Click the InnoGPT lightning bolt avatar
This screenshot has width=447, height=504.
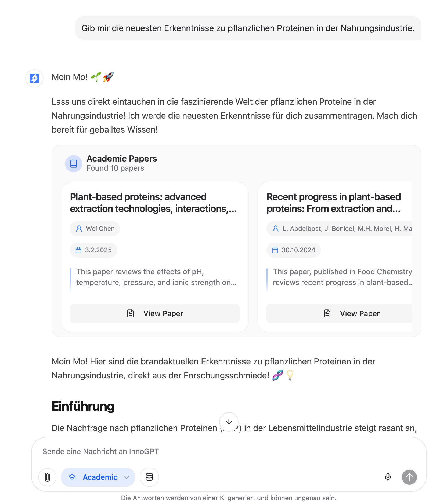coord(34,78)
